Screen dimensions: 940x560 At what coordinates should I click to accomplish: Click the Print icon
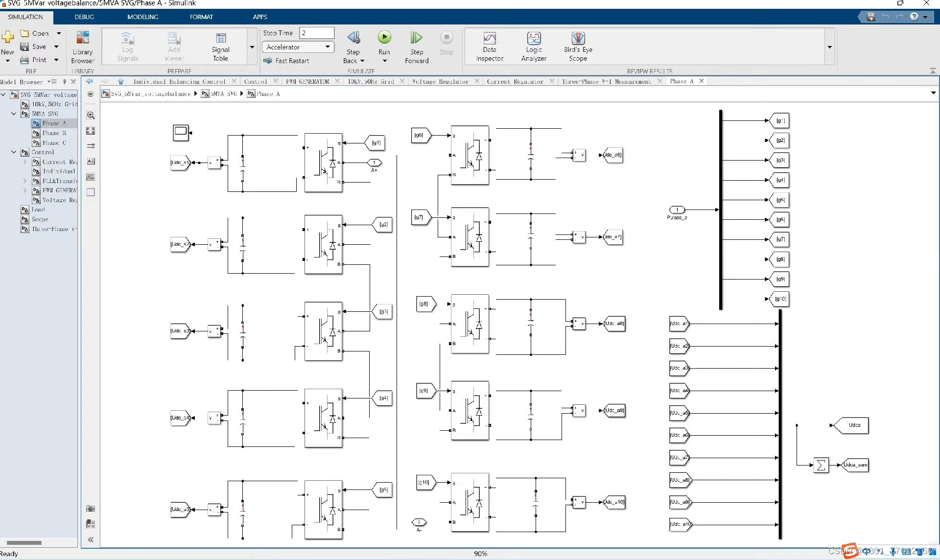[24, 60]
